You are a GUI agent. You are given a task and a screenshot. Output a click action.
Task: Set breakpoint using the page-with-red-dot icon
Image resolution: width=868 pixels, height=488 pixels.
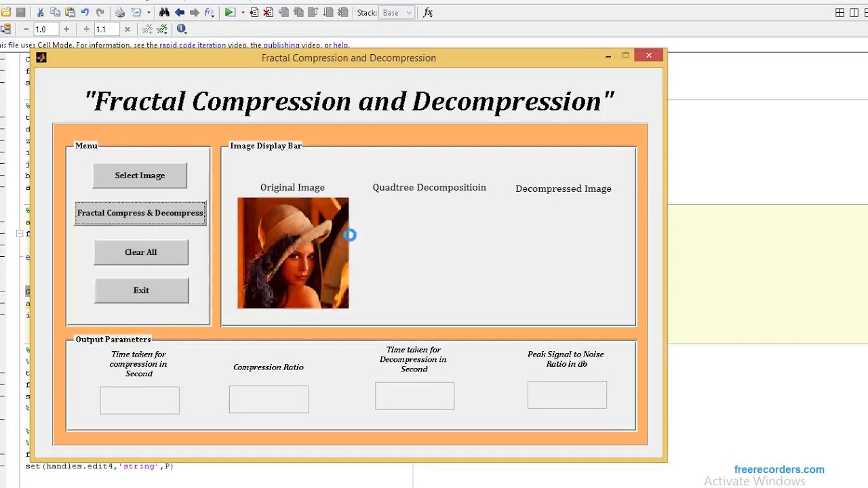254,12
